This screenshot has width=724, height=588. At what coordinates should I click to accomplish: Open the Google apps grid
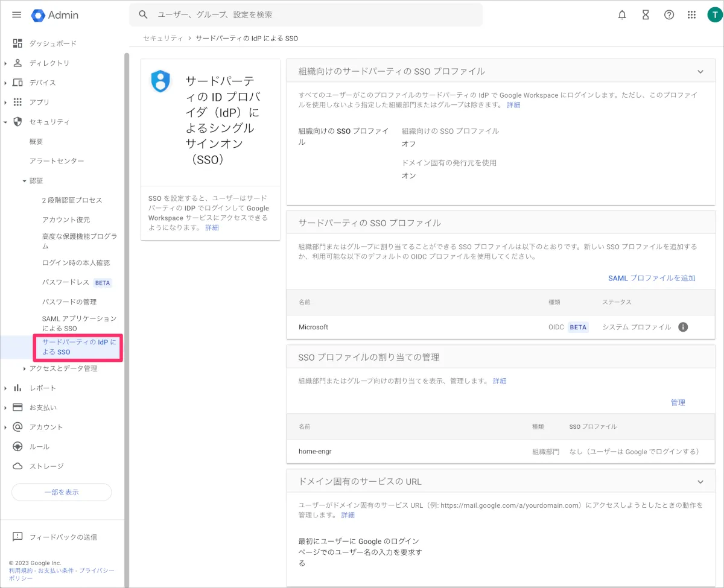click(x=692, y=15)
